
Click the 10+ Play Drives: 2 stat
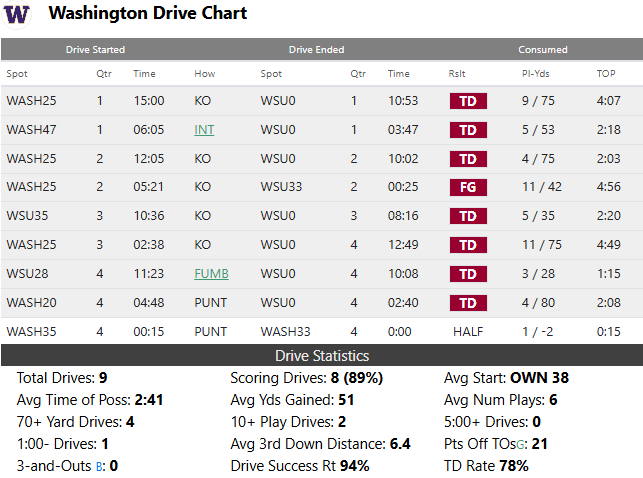288,422
